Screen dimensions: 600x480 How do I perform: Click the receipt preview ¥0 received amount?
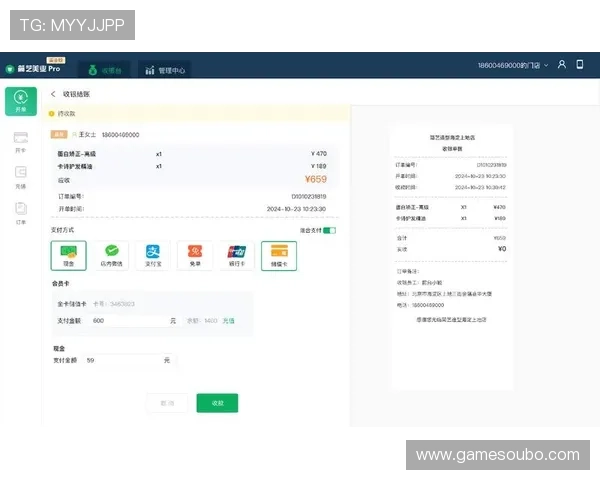click(x=502, y=249)
